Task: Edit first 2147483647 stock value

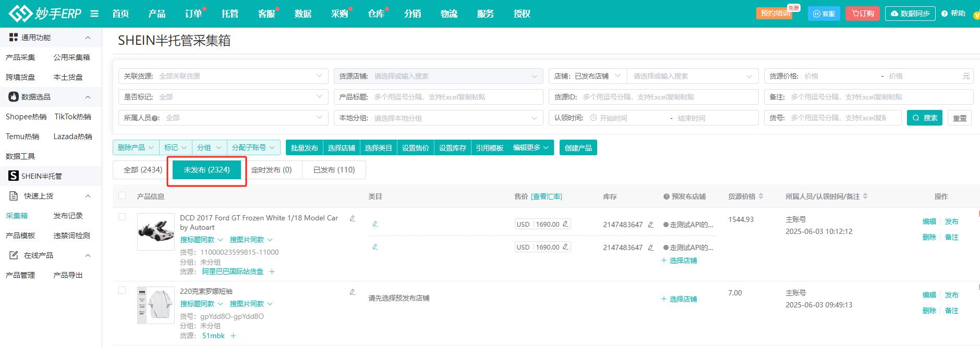Action: (x=651, y=225)
